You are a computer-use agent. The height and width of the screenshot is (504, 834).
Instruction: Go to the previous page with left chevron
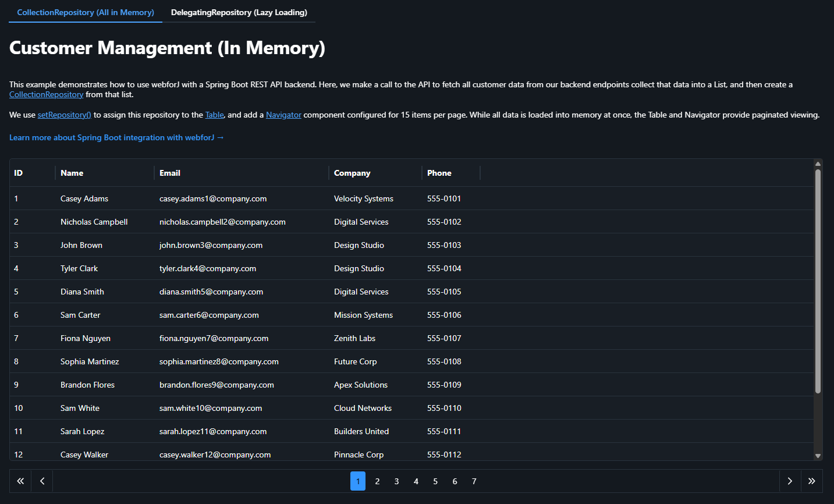[41, 481]
